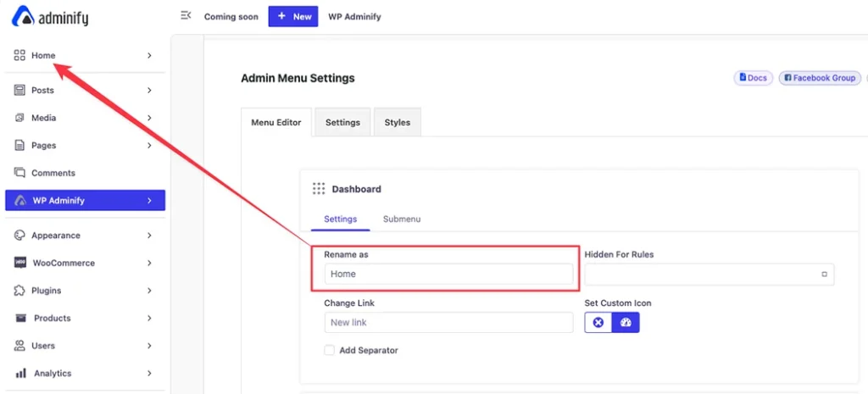This screenshot has width=868, height=394.
Task: Remove custom icon with the X button
Action: pyautogui.click(x=598, y=323)
